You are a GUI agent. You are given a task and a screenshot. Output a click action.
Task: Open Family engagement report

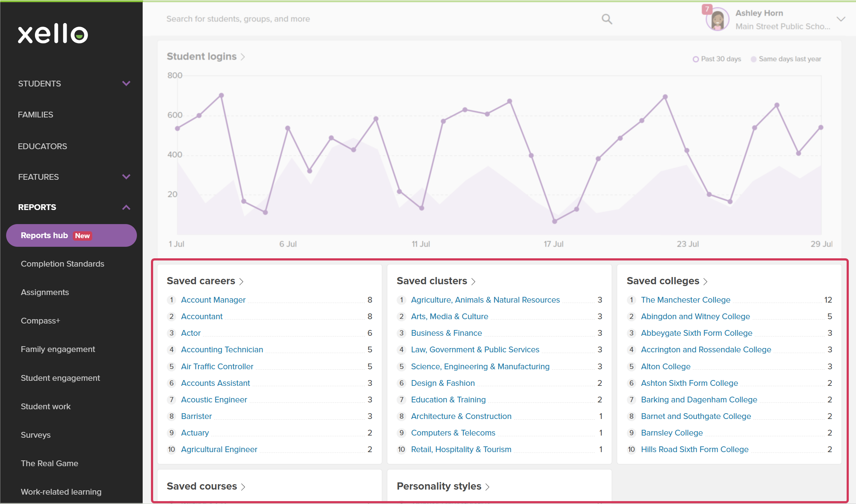[58, 349]
